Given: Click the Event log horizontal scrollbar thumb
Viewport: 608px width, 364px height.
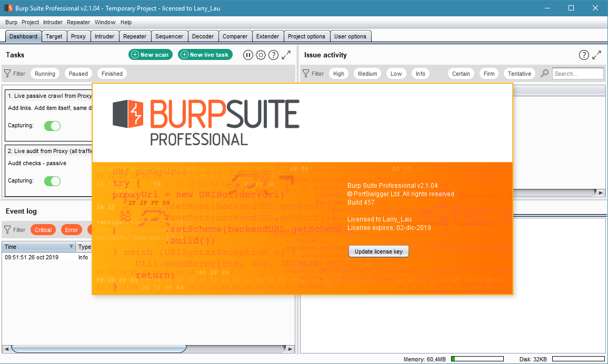Looking at the screenshot, I should pyautogui.click(x=98, y=349).
